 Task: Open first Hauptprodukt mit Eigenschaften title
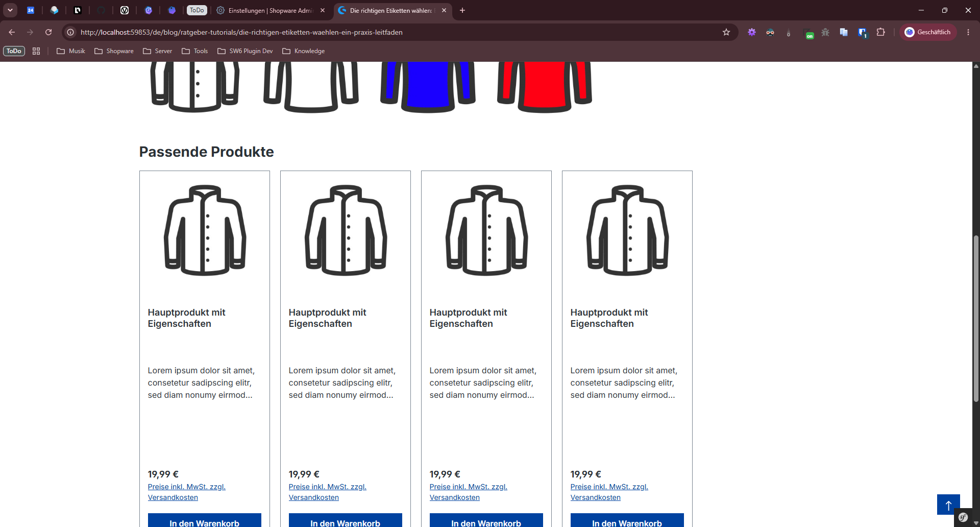coord(187,318)
